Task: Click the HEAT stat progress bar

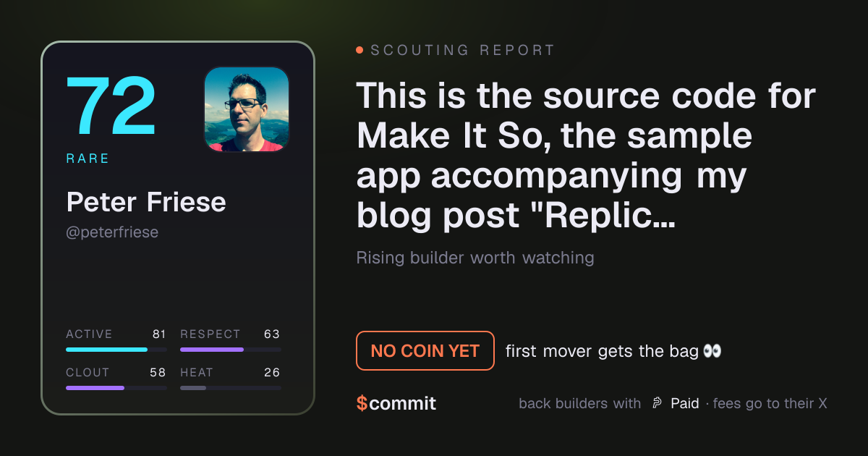Action: pos(231,388)
